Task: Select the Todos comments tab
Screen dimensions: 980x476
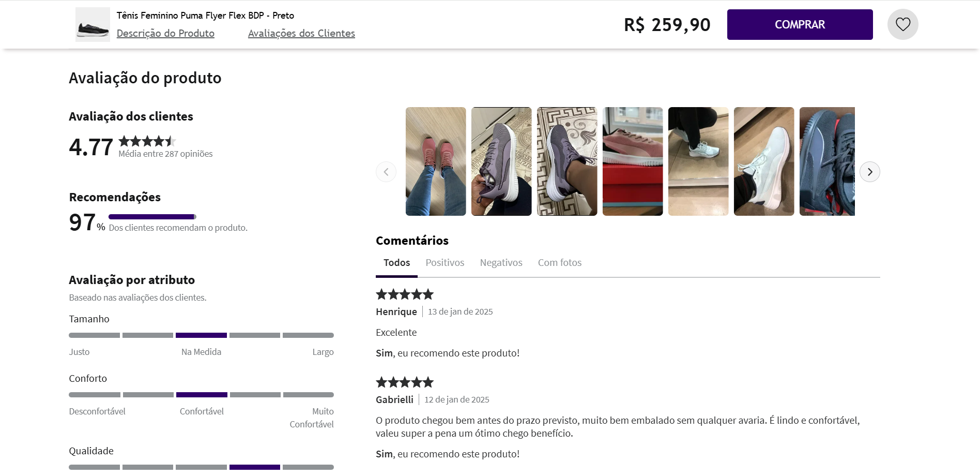Action: click(396, 262)
